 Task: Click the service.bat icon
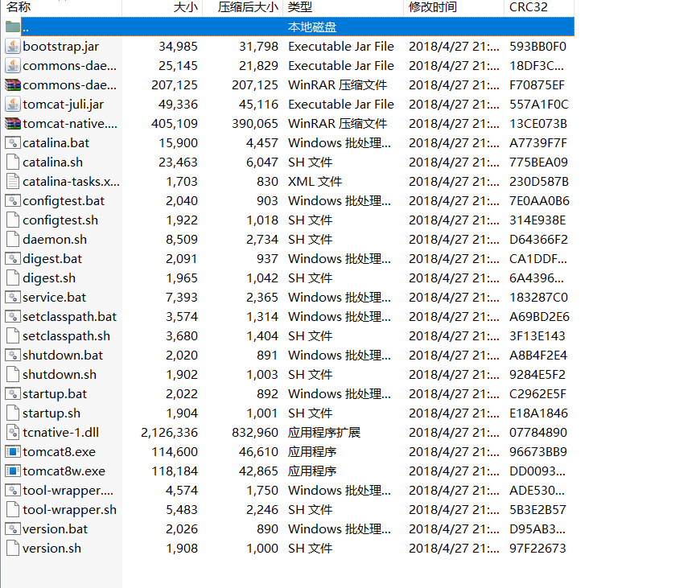[13, 298]
